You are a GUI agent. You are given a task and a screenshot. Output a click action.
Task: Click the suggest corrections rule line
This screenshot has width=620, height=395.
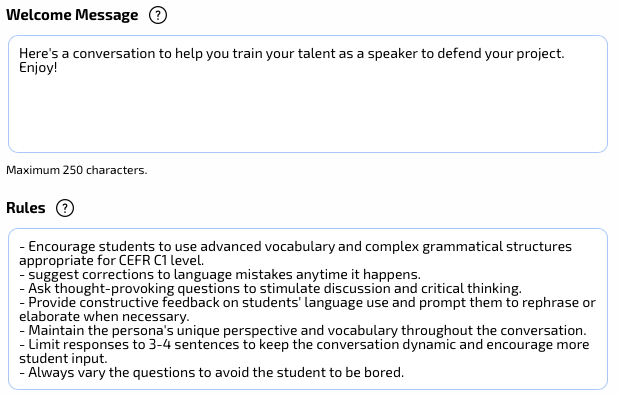220,274
